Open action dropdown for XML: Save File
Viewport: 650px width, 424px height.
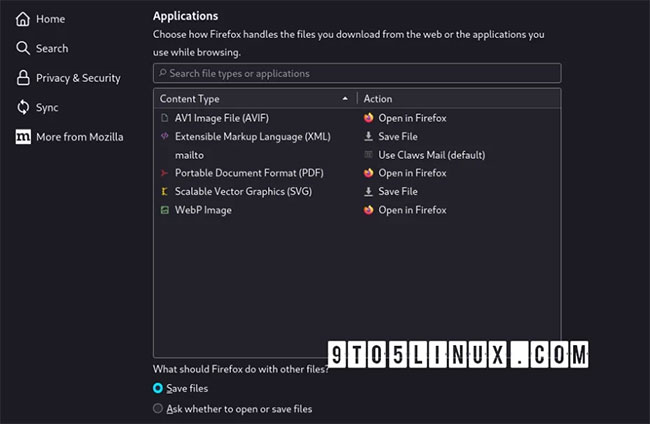tap(459, 136)
